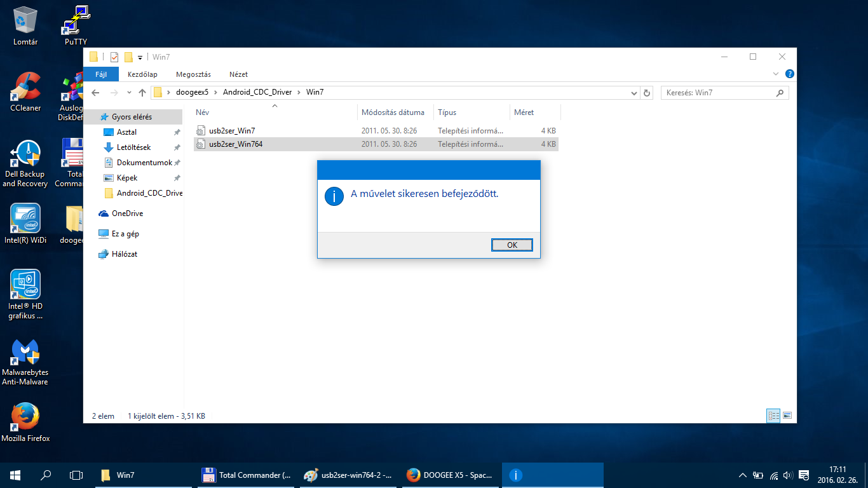The height and width of the screenshot is (488, 868).
Task: Open Explorer help with the blue question mark
Action: click(789, 74)
